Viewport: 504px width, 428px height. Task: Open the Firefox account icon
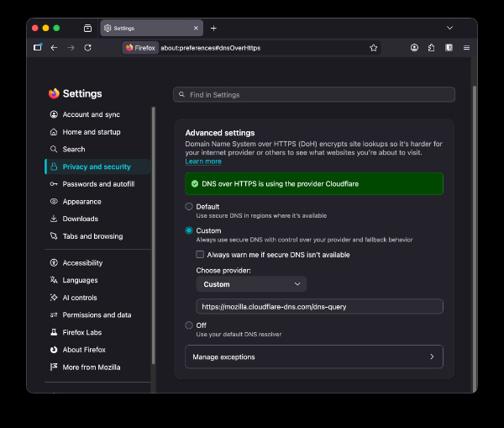[x=414, y=48]
